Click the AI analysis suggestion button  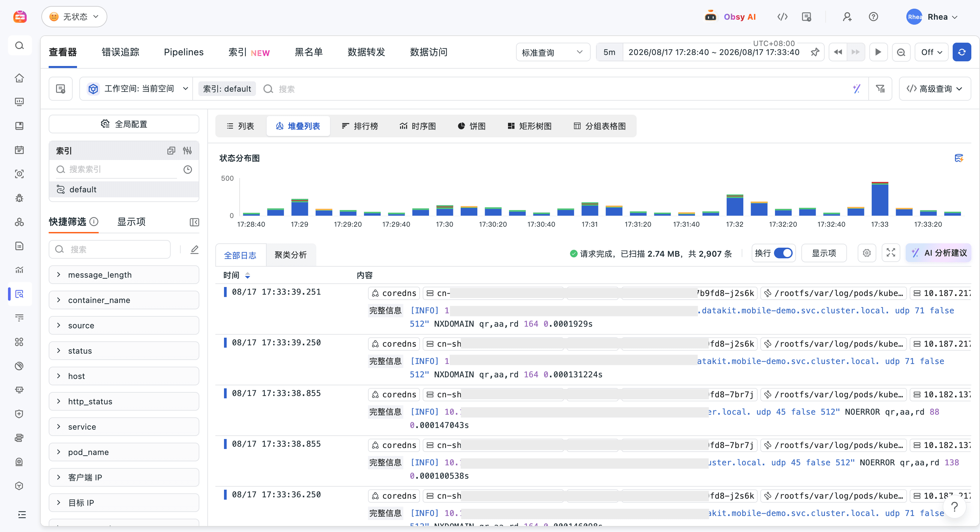[939, 253]
